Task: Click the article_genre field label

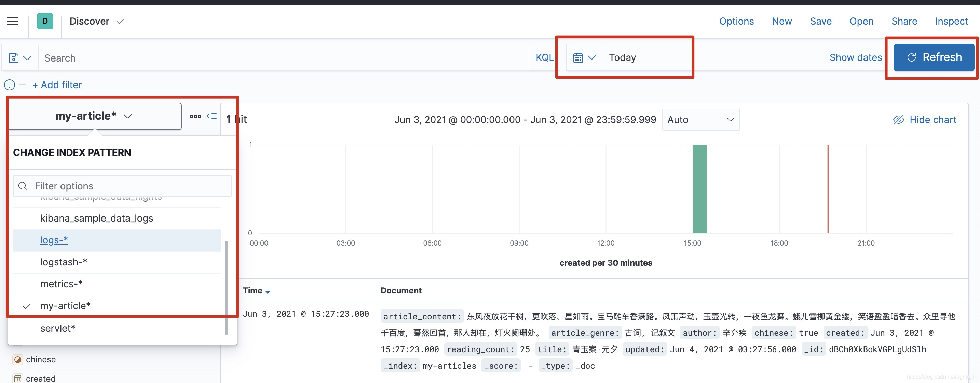Action: coord(585,333)
